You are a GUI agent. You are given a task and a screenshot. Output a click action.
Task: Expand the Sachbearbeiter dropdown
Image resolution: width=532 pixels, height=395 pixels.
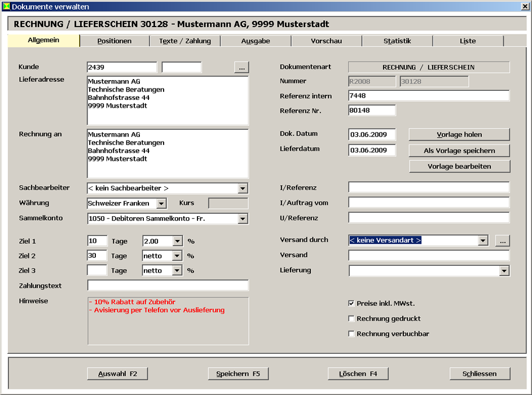pos(243,188)
